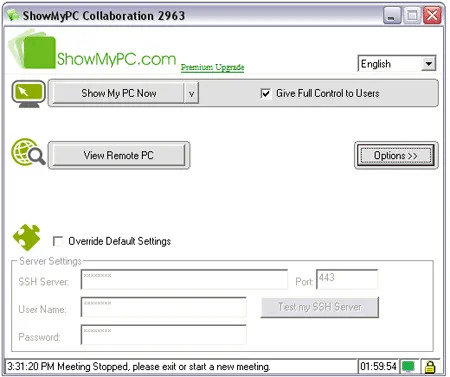Minimize the ShowMyPC window
The height and width of the screenshot is (377, 450).
click(392, 16)
